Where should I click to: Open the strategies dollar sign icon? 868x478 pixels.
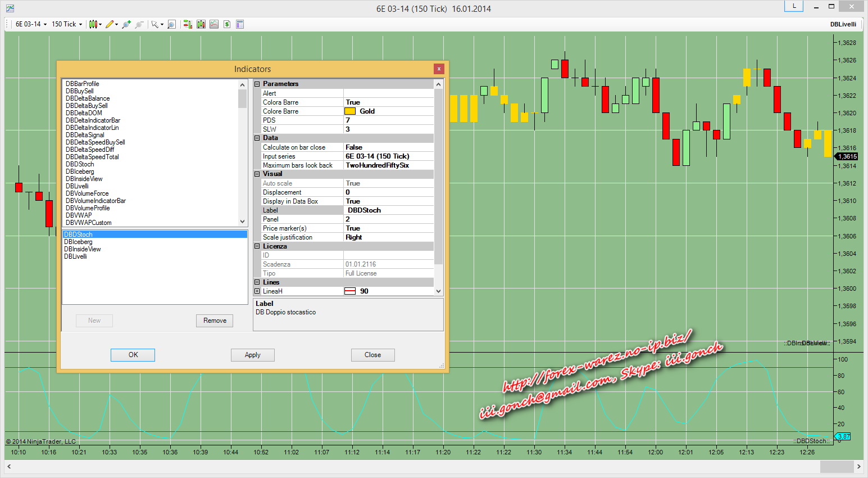227,24
